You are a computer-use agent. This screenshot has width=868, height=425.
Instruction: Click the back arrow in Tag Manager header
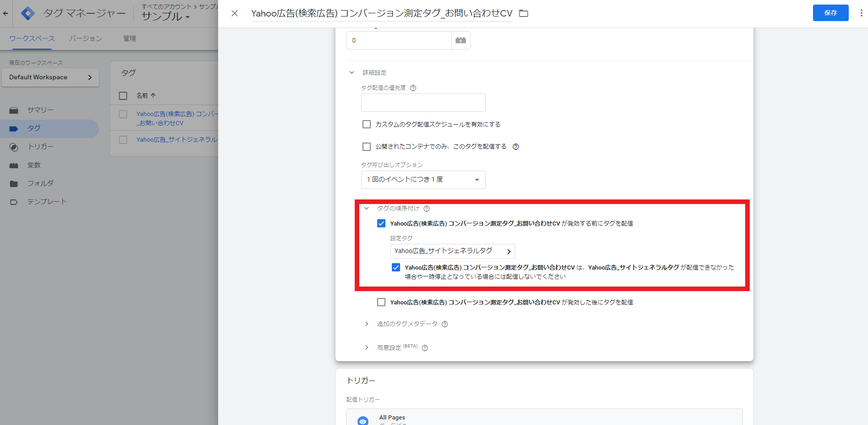[5, 13]
